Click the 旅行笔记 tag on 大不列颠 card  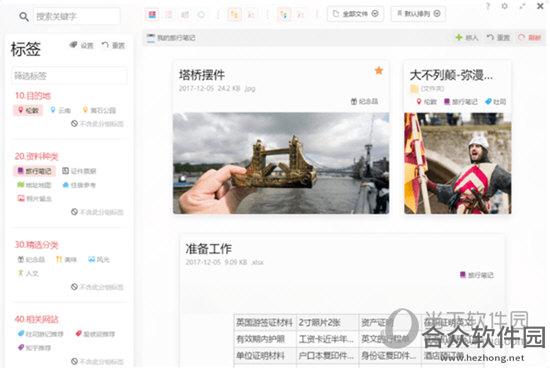(461, 102)
